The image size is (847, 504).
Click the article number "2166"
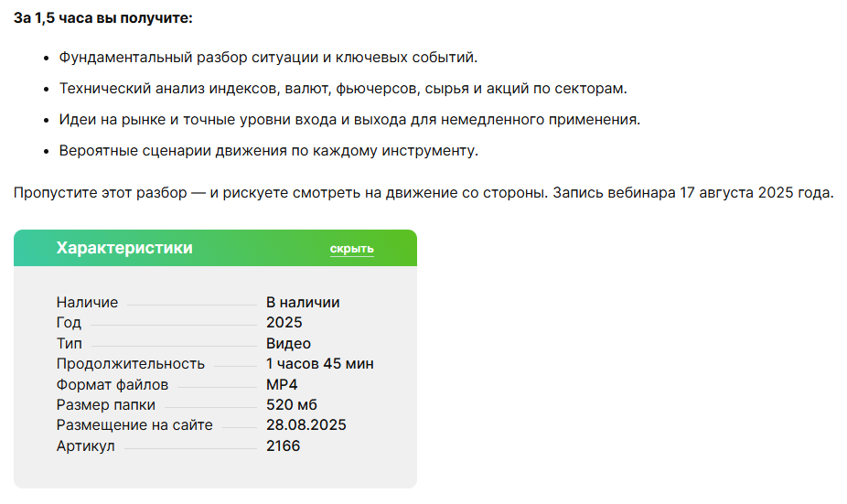click(283, 446)
